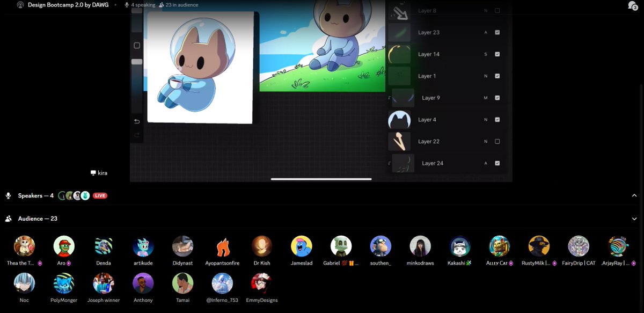The height and width of the screenshot is (313, 644).
Task: Click the opacity slider handle in the sidebar
Action: pos(137,62)
